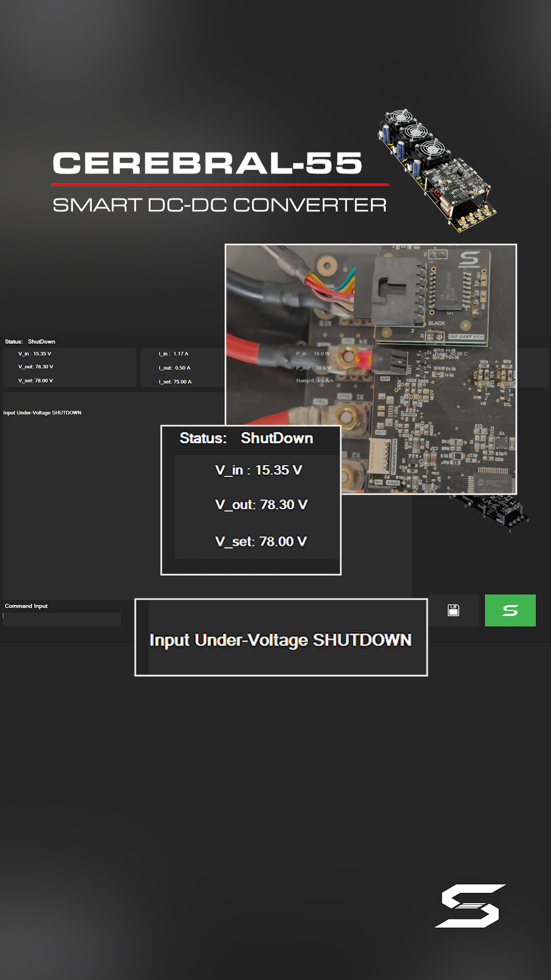This screenshot has height=980, width=551.
Task: Select the 'I_set: 75.00 A' reading
Action: (175, 382)
